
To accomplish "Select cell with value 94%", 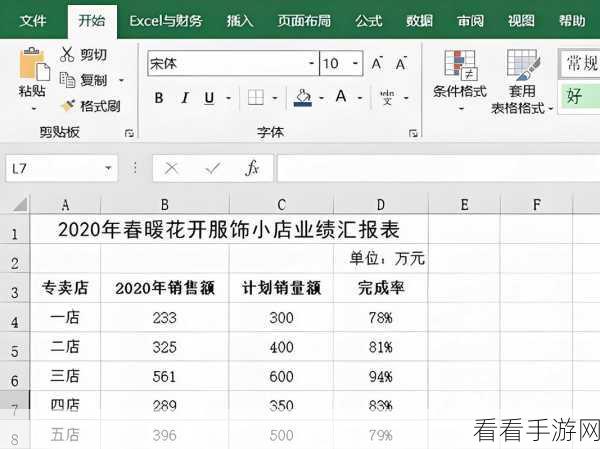I will click(381, 377).
